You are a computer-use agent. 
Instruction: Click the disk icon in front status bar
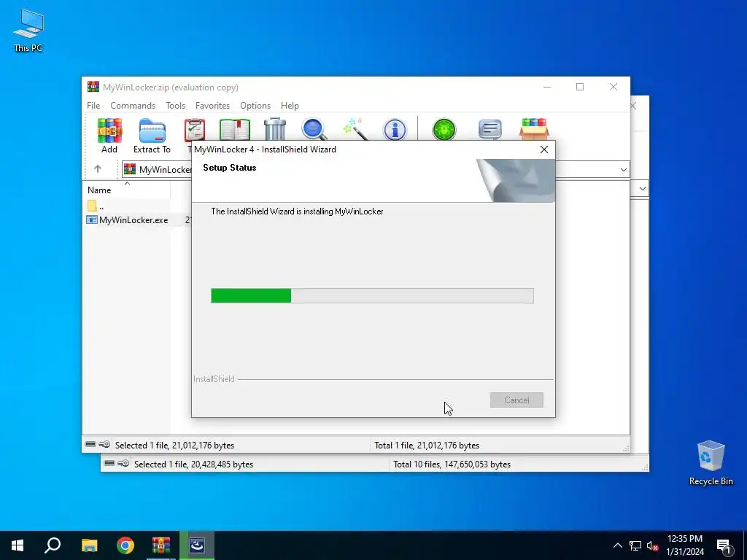(x=90, y=444)
